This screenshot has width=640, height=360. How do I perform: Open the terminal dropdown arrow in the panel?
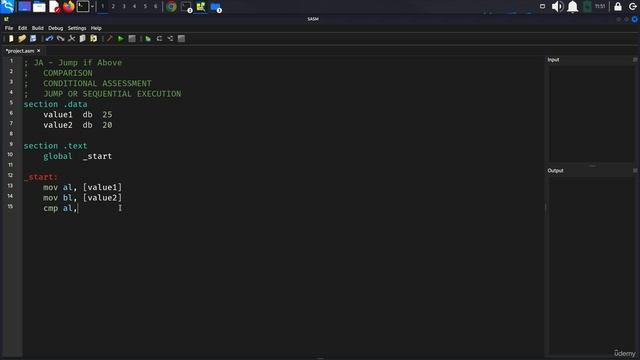click(x=93, y=7)
